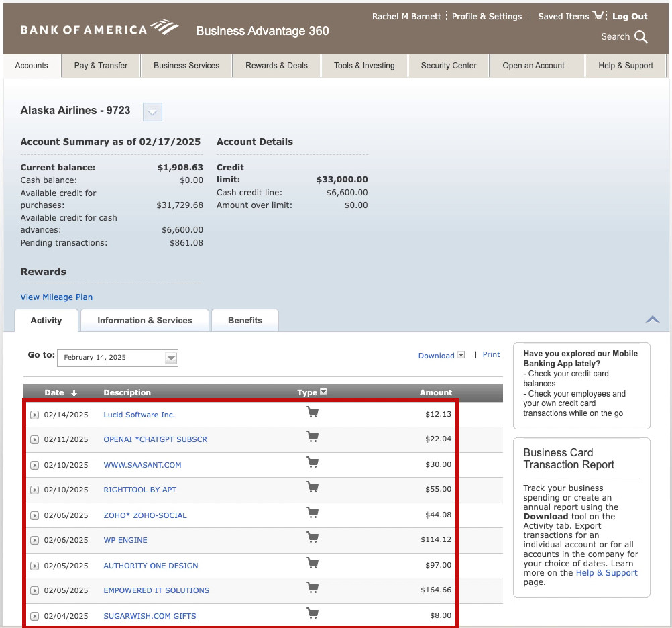Click cart icon in OPENAI CHATGPT row
The image size is (672, 628).
313,437
